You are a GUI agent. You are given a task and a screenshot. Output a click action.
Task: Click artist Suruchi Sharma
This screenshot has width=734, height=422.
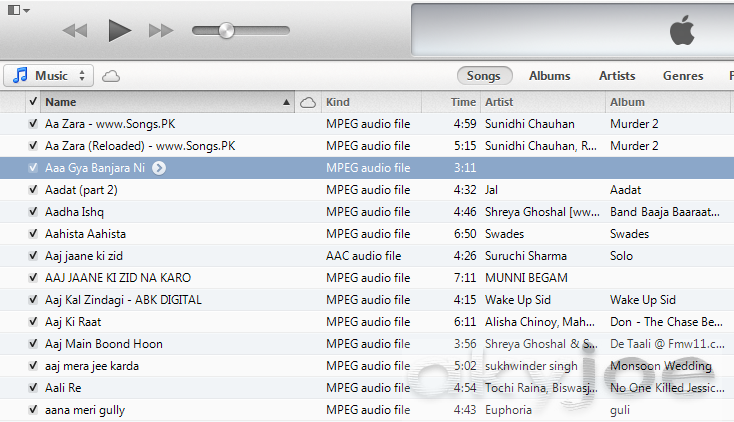tap(526, 256)
